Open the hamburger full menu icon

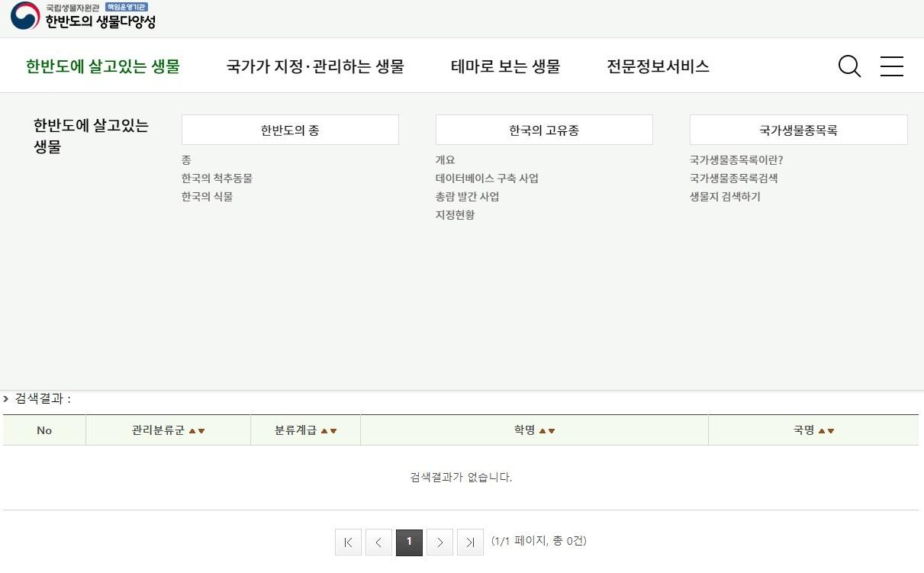pyautogui.click(x=891, y=66)
